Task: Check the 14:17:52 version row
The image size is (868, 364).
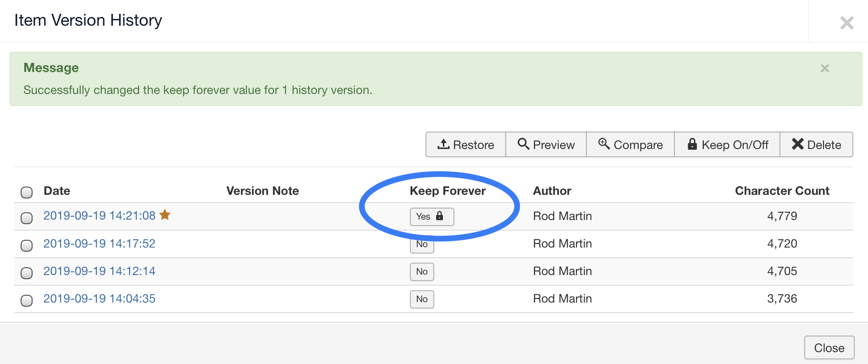Action: click(27, 245)
